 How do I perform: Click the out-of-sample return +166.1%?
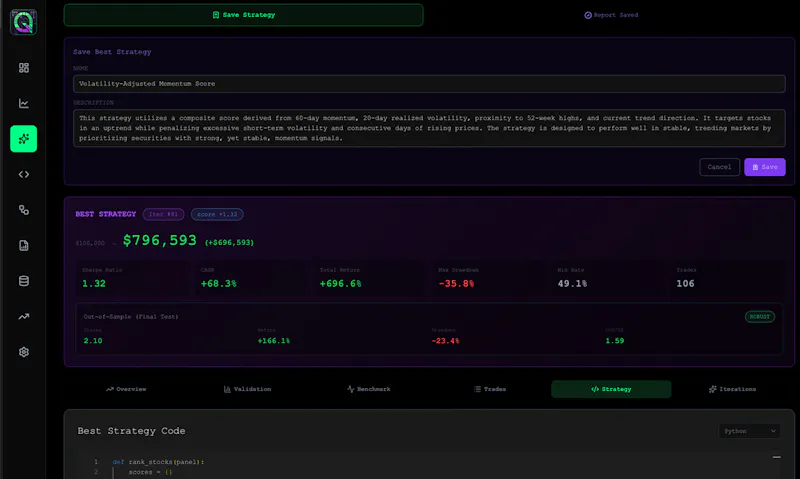coord(273,341)
